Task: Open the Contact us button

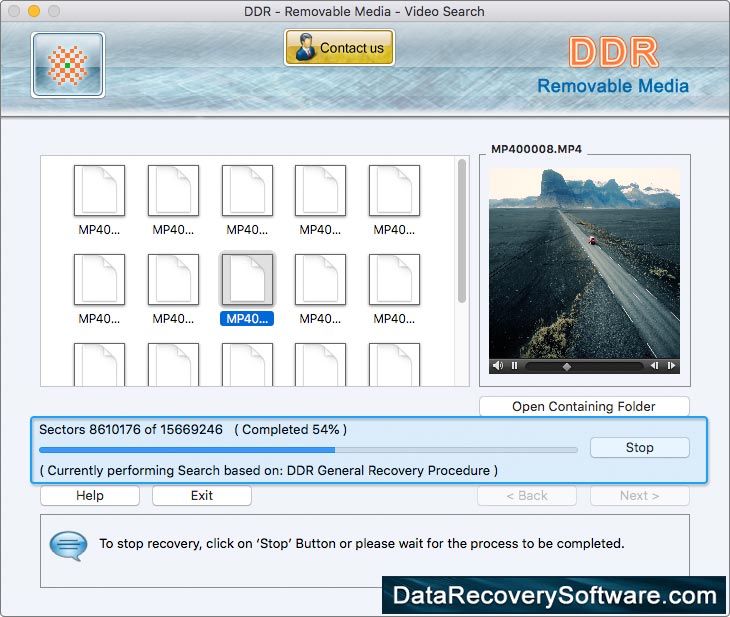Action: [339, 47]
